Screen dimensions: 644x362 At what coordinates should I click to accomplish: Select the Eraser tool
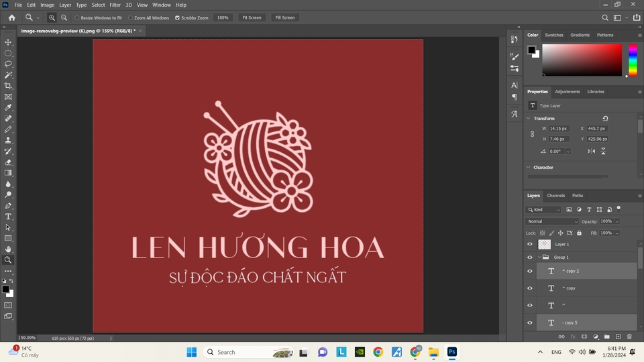click(x=8, y=162)
